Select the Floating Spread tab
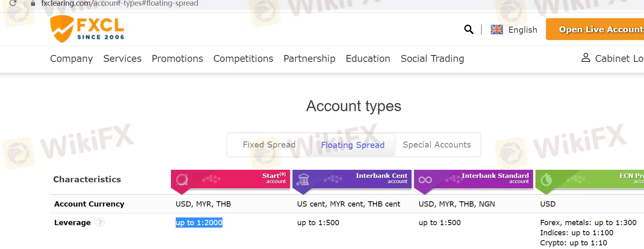Screen dimensions: 644x249 point(353,145)
